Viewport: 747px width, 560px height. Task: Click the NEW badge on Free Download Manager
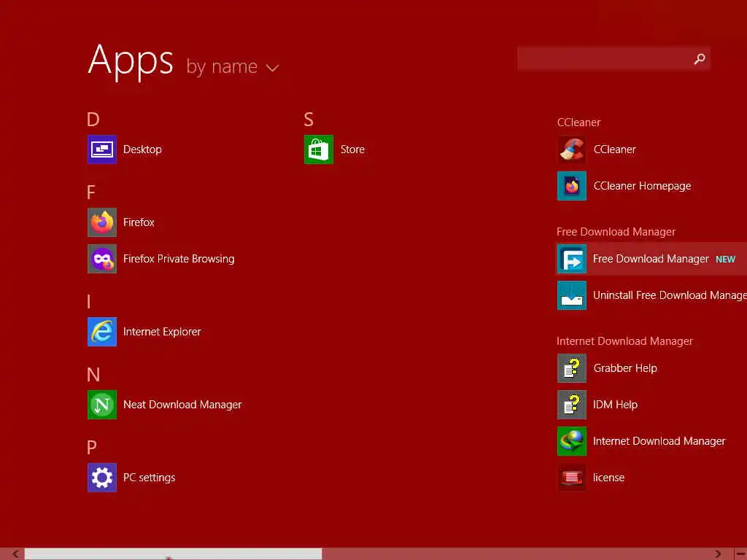click(726, 260)
